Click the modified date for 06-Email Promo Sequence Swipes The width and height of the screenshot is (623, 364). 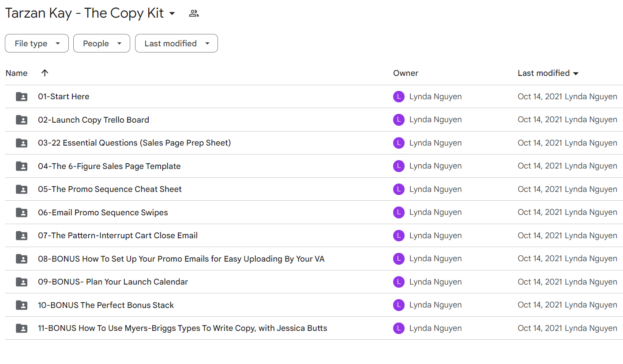click(567, 212)
